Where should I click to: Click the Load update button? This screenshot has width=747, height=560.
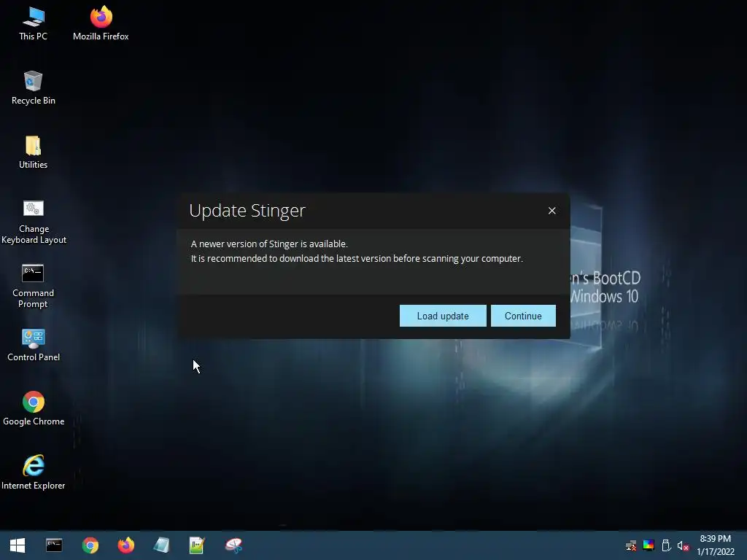[x=443, y=316]
